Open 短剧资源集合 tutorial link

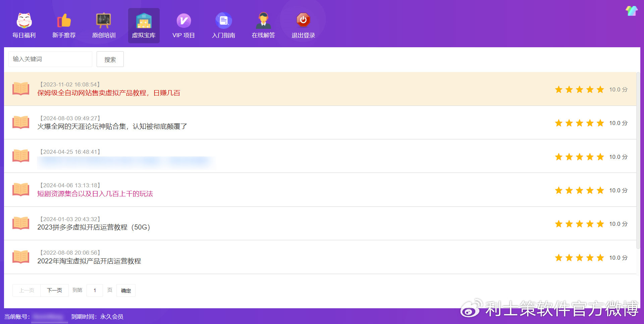click(95, 194)
